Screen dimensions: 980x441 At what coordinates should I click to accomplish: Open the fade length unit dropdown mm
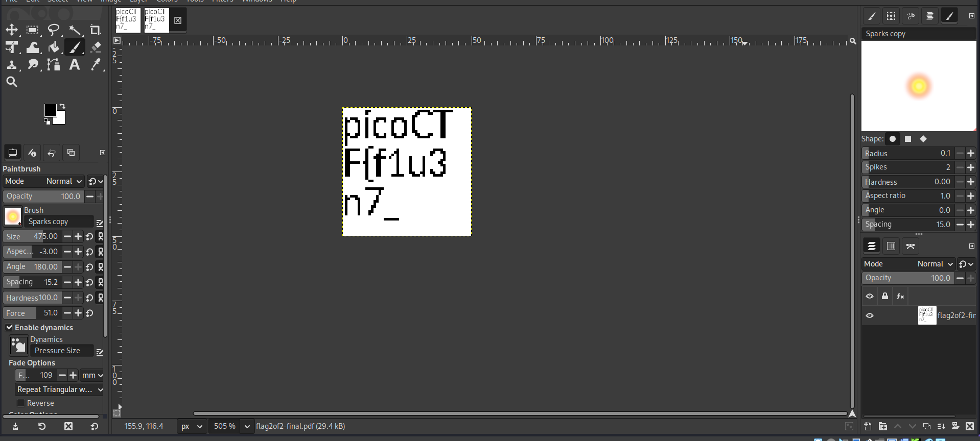[92, 375]
